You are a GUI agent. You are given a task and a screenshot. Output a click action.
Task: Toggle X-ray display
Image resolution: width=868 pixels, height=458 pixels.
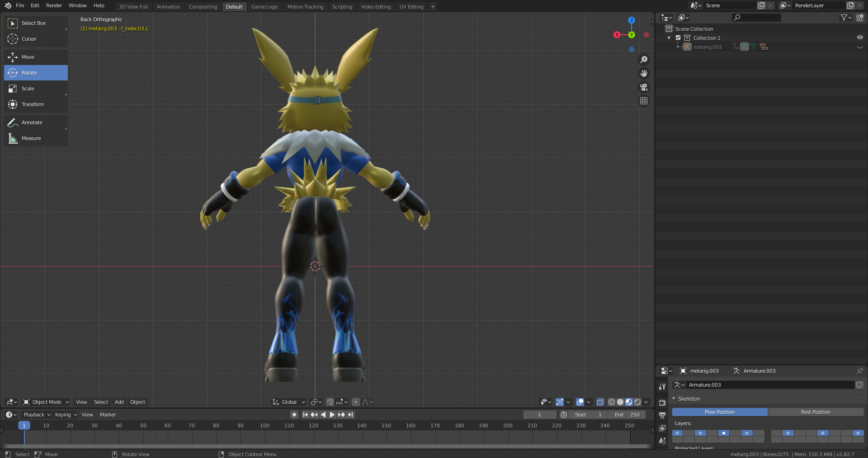pyautogui.click(x=600, y=402)
